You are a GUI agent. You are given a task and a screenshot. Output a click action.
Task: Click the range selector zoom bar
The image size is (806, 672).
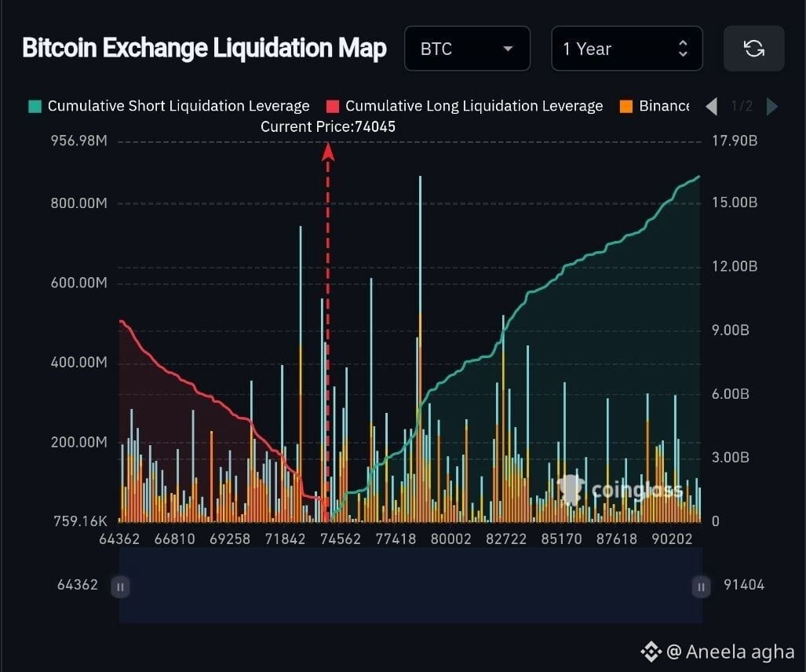(410, 586)
